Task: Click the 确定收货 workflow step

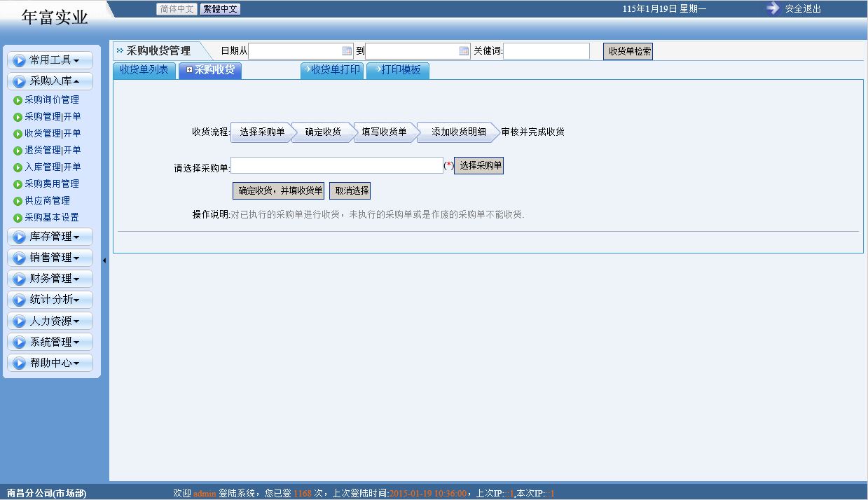Action: [323, 132]
